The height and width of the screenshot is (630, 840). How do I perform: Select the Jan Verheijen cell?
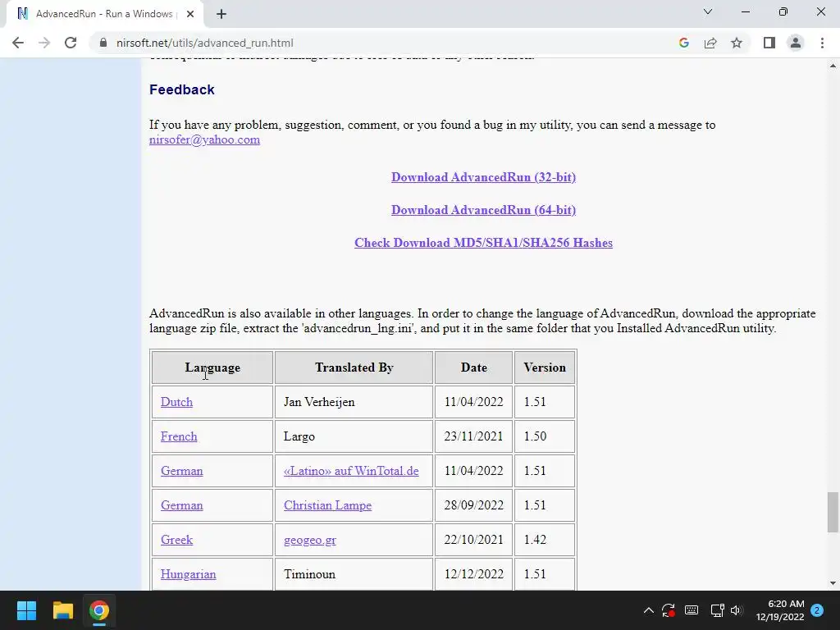(x=354, y=402)
